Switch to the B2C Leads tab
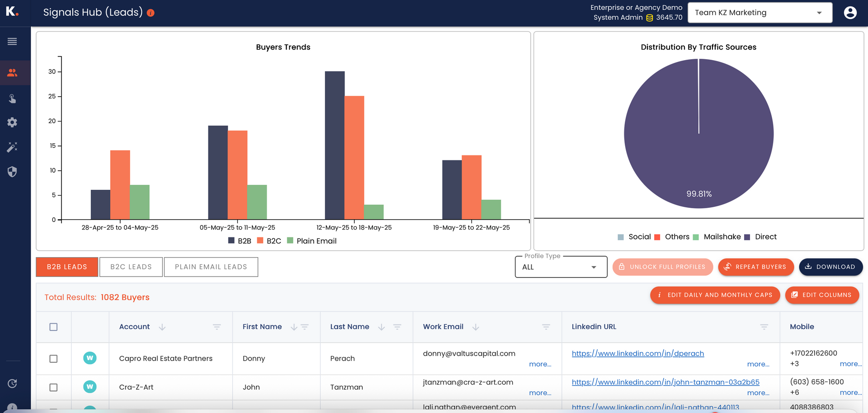The image size is (868, 413). [x=131, y=267]
